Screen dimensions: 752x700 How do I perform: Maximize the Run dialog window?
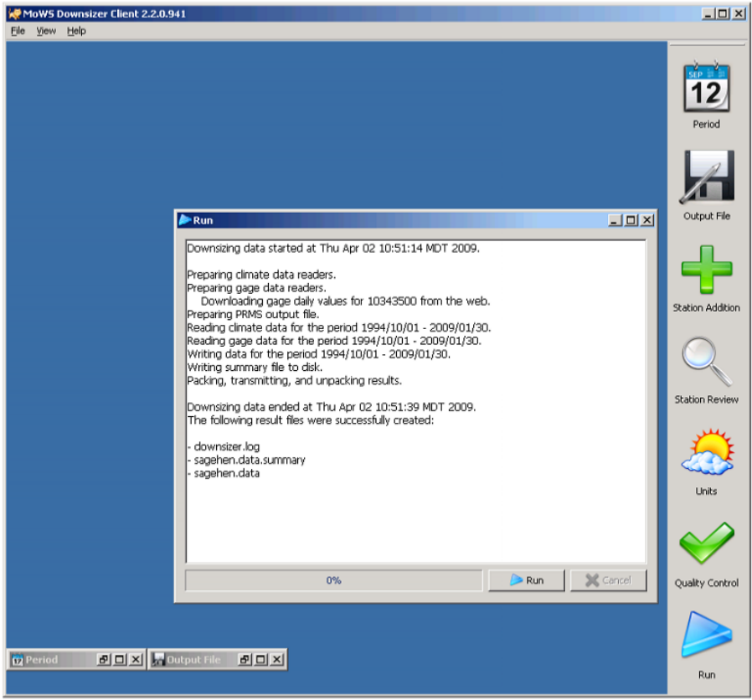[631, 220]
